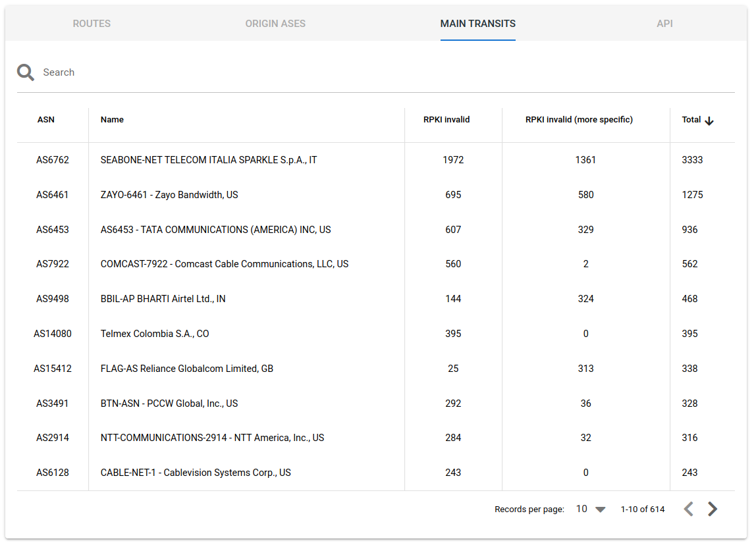Sort by RPKI invalid column header
This screenshot has width=756, height=549.
pos(446,120)
